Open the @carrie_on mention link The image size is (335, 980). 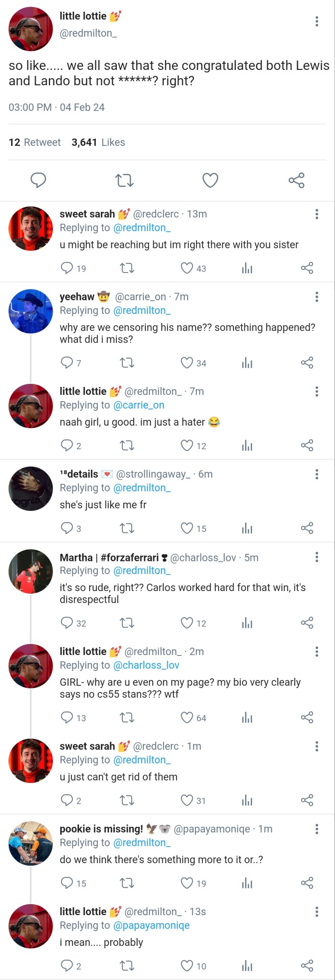(x=139, y=405)
